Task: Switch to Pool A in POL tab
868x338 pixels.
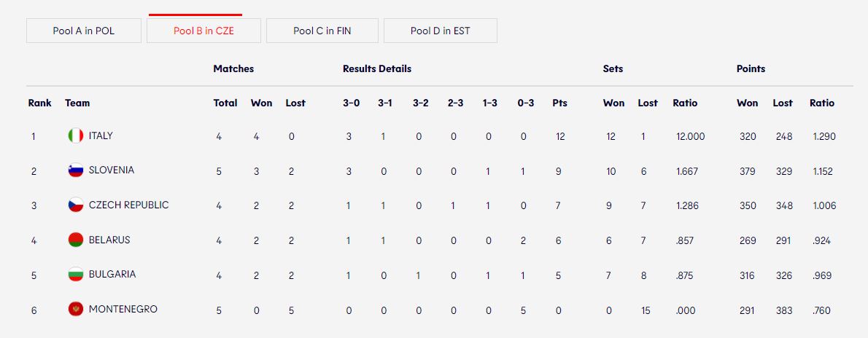Action: (x=84, y=31)
